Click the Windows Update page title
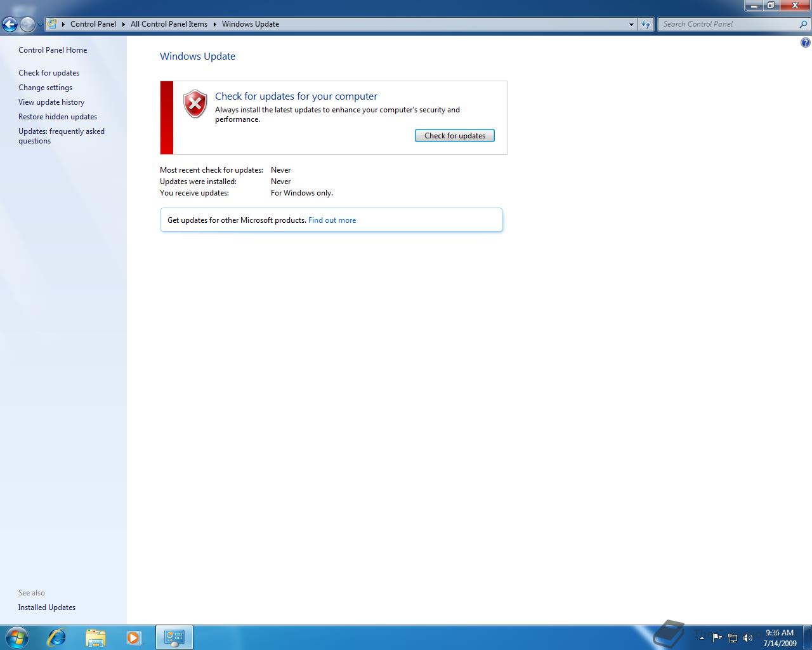This screenshot has height=650, width=812. [x=197, y=56]
